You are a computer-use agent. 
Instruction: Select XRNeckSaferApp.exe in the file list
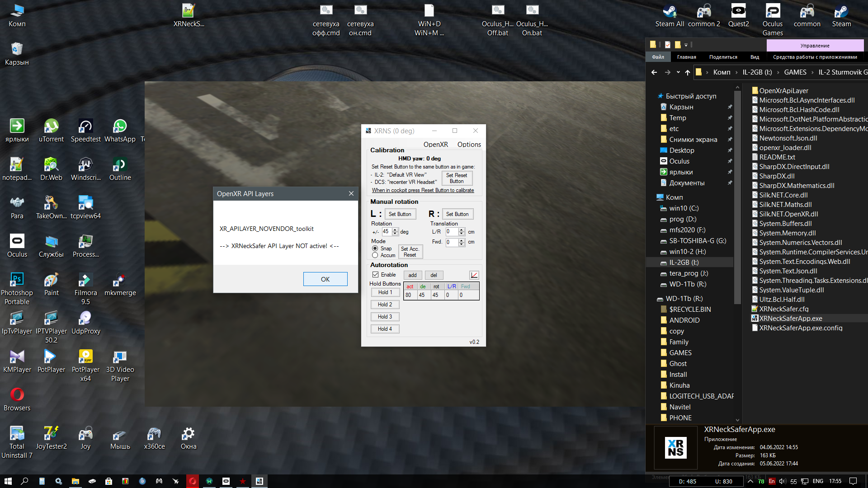tap(790, 319)
